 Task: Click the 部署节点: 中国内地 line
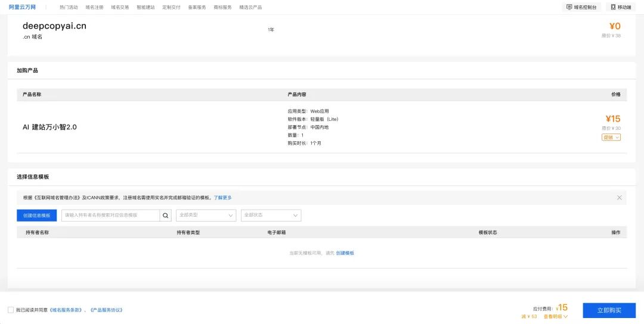coord(308,127)
